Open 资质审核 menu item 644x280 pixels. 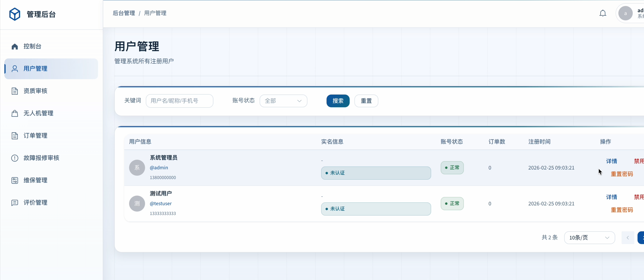point(51,91)
